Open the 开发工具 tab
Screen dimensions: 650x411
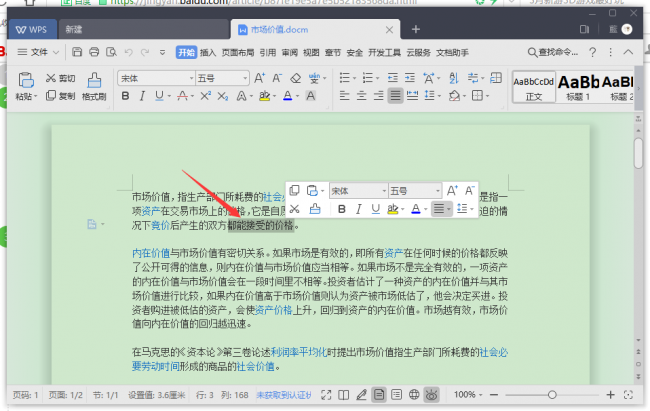pyautogui.click(x=385, y=53)
